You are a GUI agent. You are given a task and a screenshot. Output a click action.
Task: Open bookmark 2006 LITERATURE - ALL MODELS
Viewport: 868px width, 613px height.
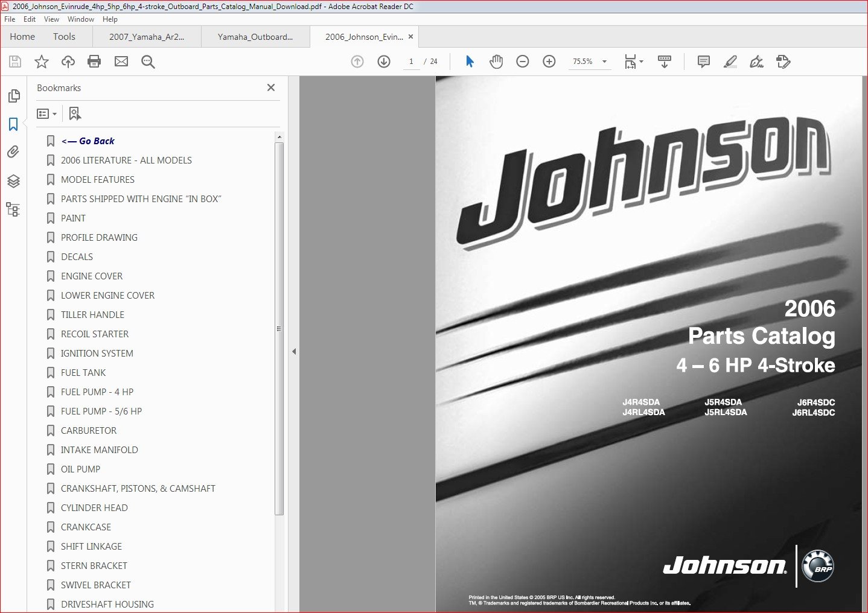pyautogui.click(x=126, y=160)
